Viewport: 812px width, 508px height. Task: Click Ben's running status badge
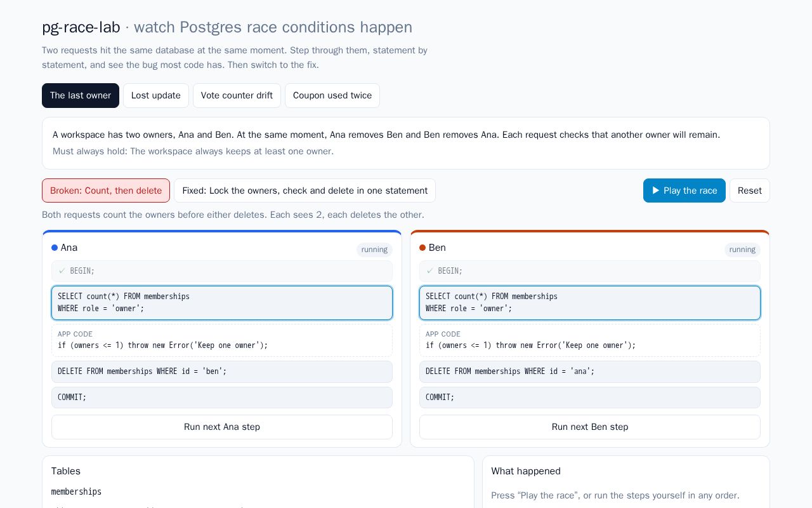click(x=742, y=250)
